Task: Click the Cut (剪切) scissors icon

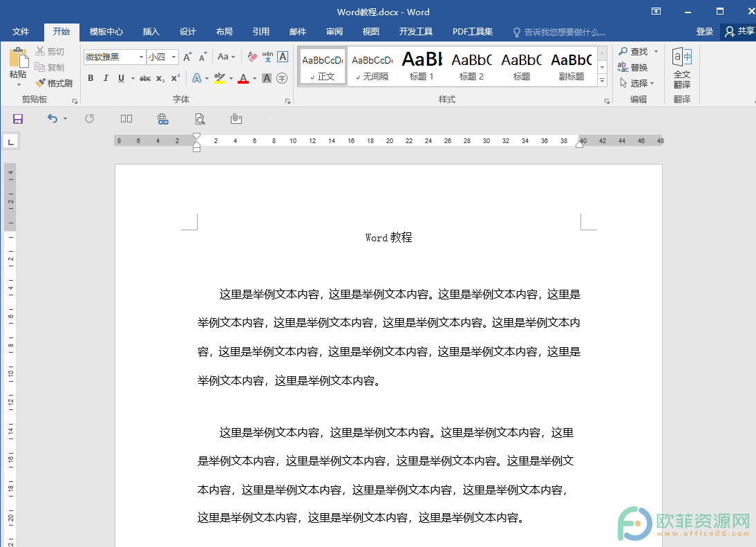Action: click(40, 51)
